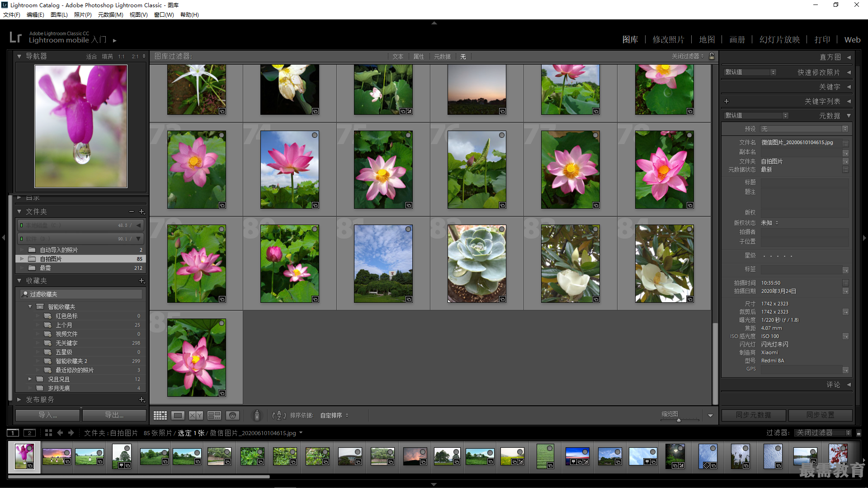Collapse the Collections (收藏夹) panel
The image size is (868, 488).
click(19, 281)
